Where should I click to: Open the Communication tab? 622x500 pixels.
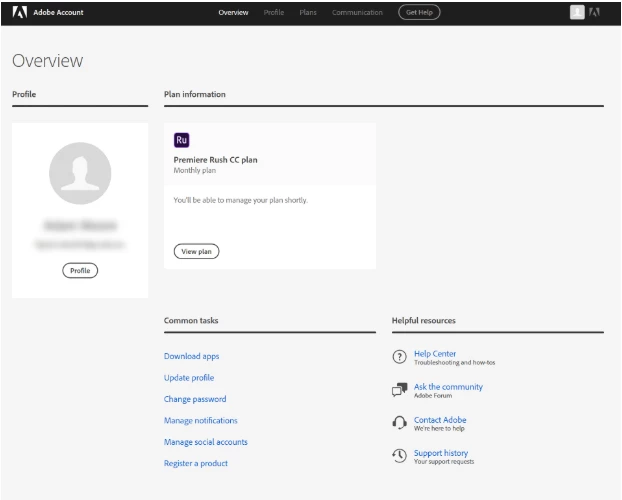pos(357,13)
